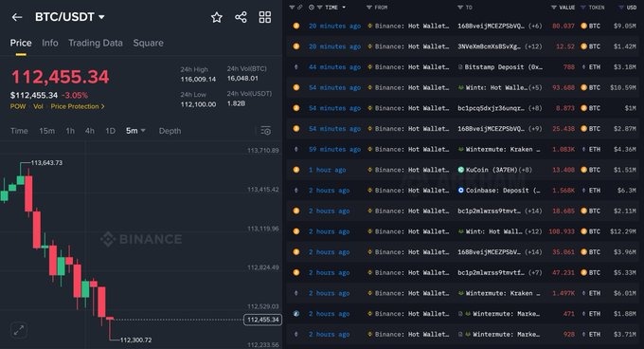Click the Vol tag under the price
Image resolution: width=644 pixels, height=349 pixels.
pos(38,106)
